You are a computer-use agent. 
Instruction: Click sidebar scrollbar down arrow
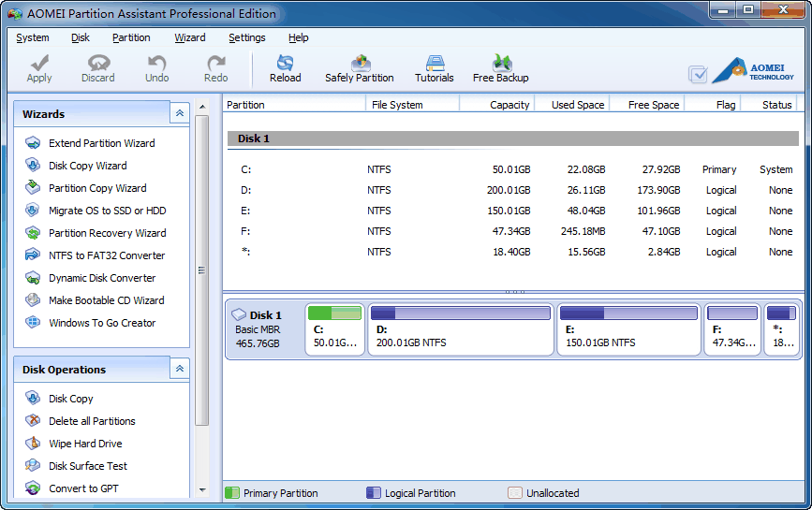[x=202, y=489]
